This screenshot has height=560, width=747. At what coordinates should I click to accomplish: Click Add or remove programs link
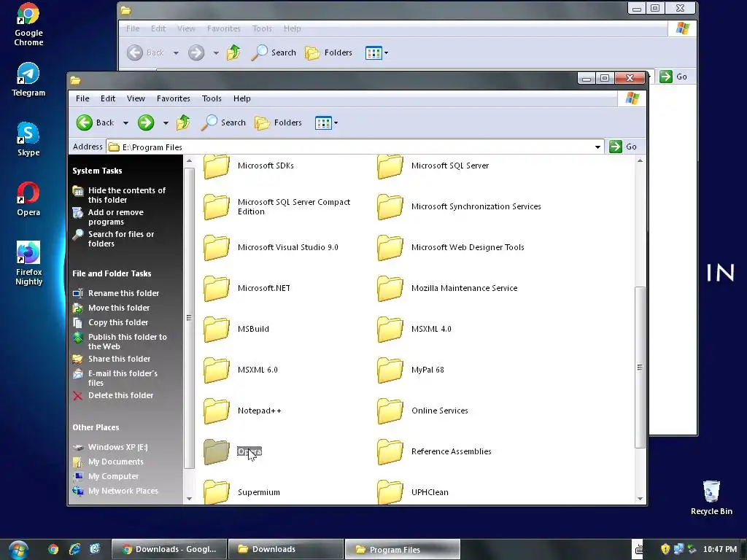click(x=116, y=217)
